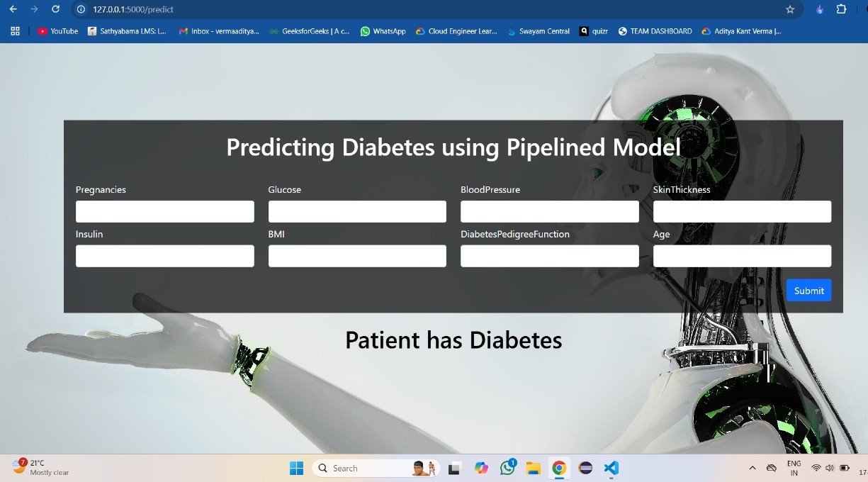This screenshot has height=482, width=868.
Task: Open the browser extensions puzzle icon
Action: 841,9
